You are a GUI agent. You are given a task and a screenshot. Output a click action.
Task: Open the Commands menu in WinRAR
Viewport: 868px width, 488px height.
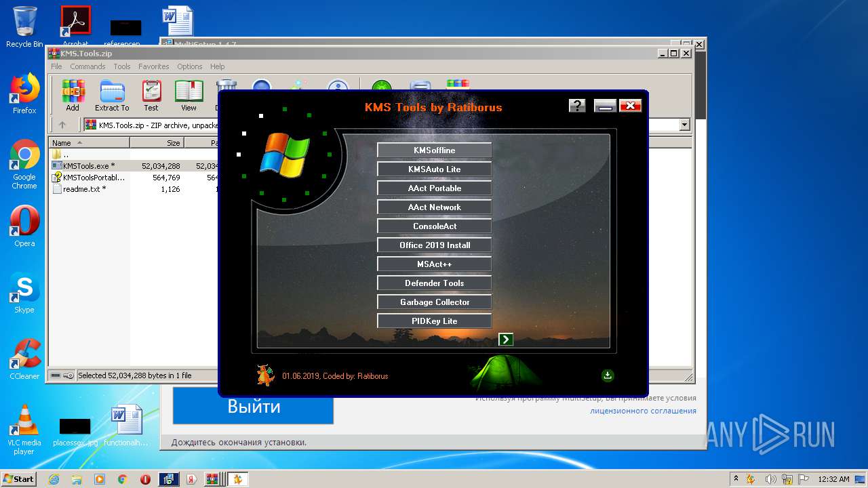click(87, 66)
